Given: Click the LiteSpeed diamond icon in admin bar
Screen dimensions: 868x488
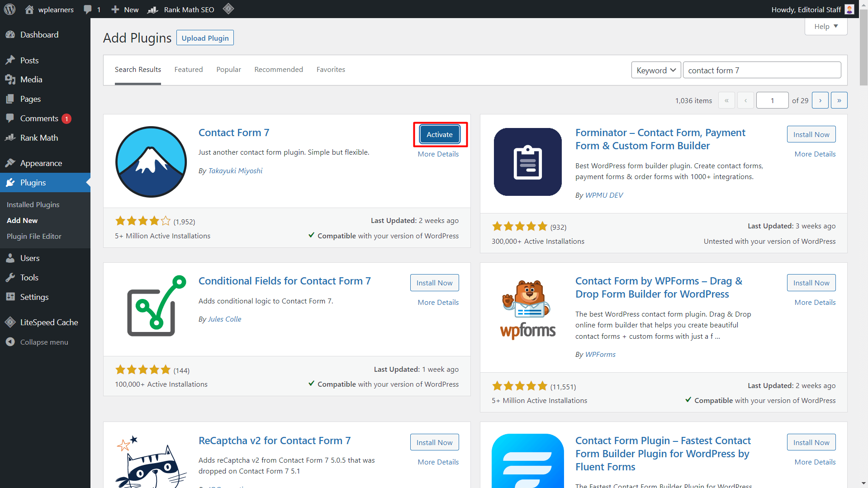Looking at the screenshot, I should (228, 9).
